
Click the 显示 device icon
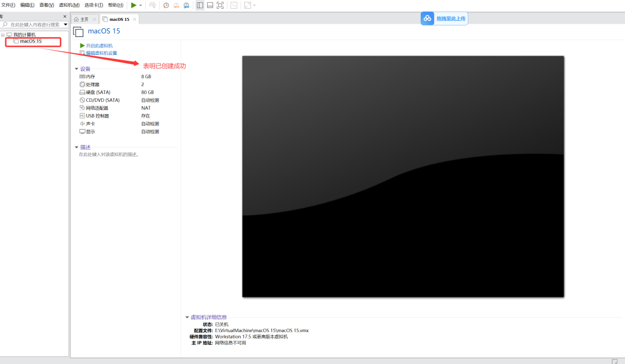tap(82, 131)
